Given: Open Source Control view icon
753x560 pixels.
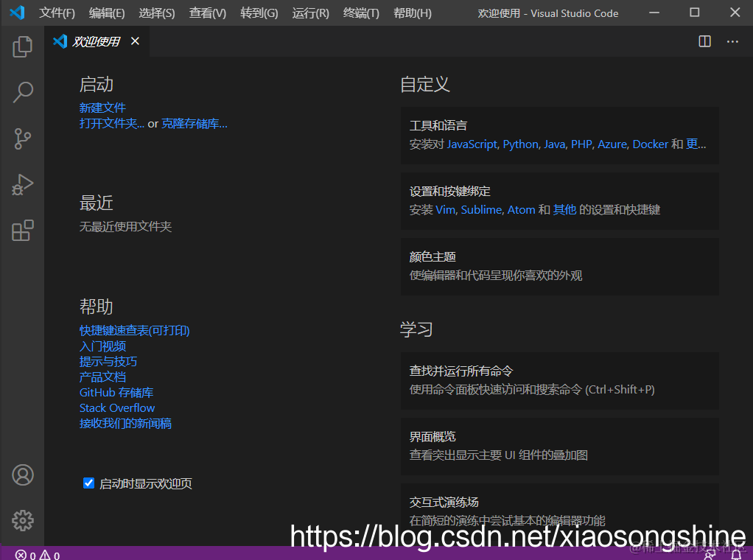Looking at the screenshot, I should (22, 139).
